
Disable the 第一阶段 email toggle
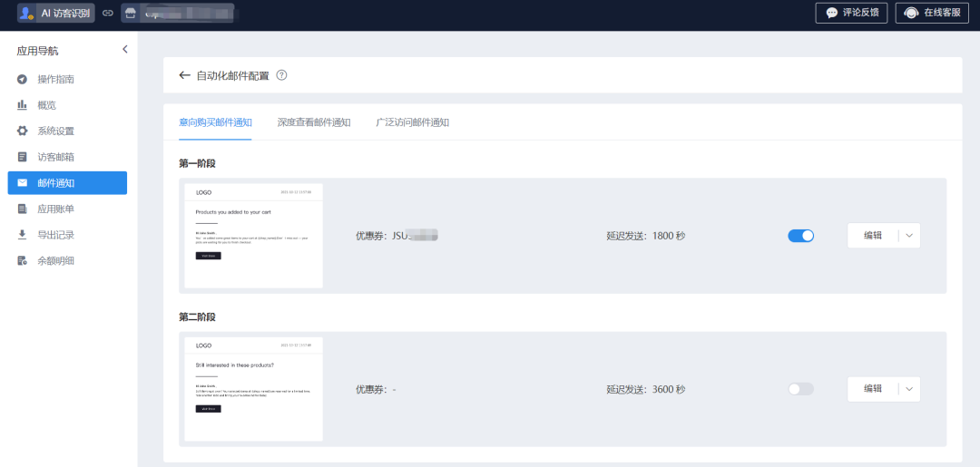click(x=800, y=236)
